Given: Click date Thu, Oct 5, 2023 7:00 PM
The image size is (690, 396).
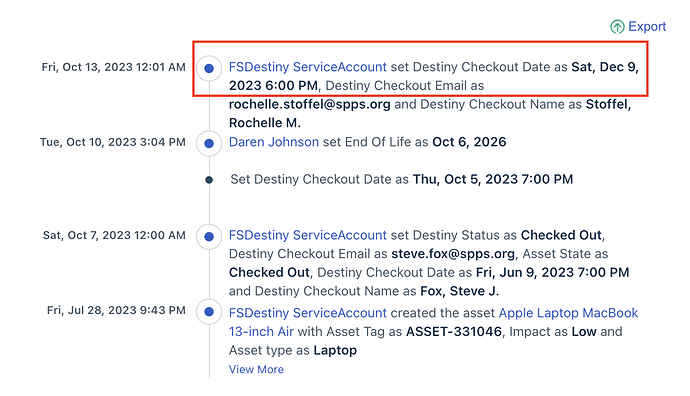Looking at the screenshot, I should point(493,180).
